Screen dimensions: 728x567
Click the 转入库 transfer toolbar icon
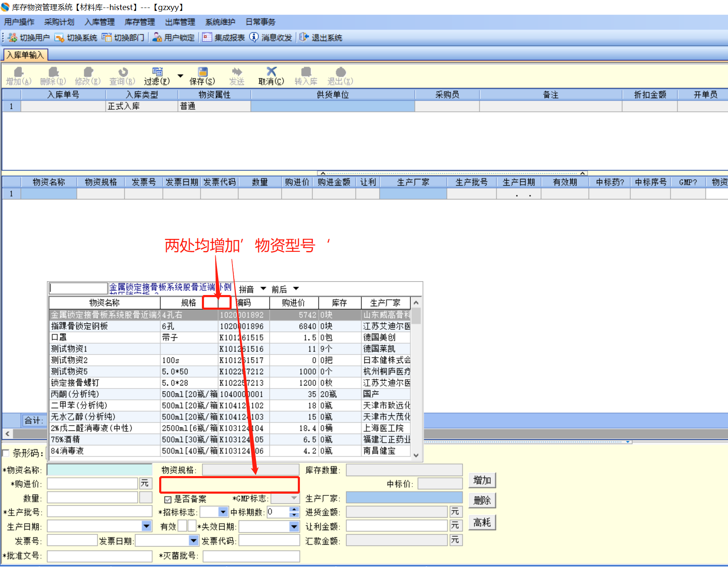coord(306,72)
